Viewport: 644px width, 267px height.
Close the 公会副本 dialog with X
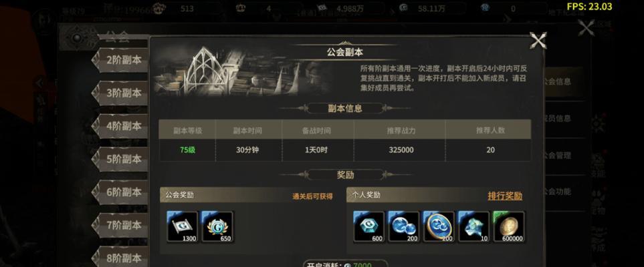pos(538,41)
